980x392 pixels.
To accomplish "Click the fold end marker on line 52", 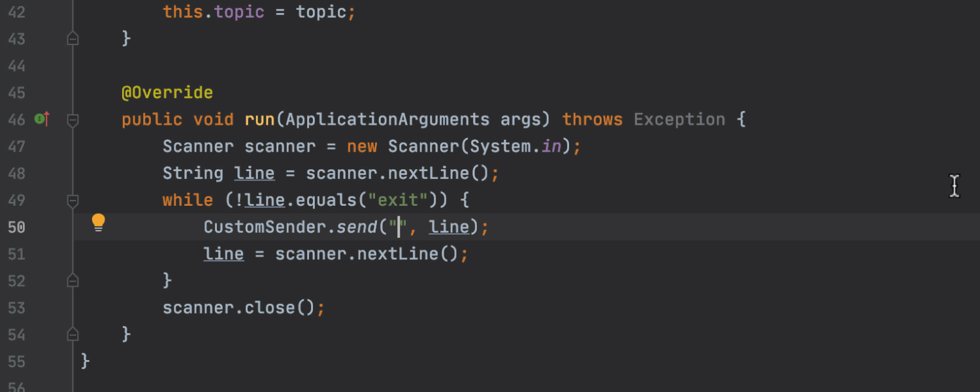I will click(x=73, y=280).
